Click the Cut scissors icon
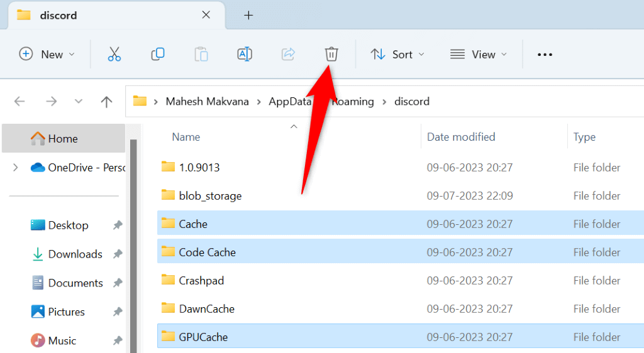The width and height of the screenshot is (644, 353). (114, 54)
